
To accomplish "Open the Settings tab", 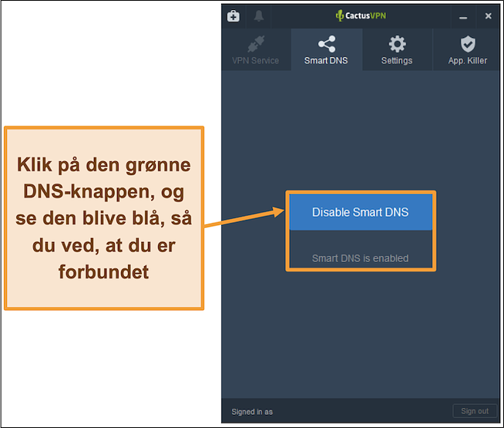I will click(397, 50).
